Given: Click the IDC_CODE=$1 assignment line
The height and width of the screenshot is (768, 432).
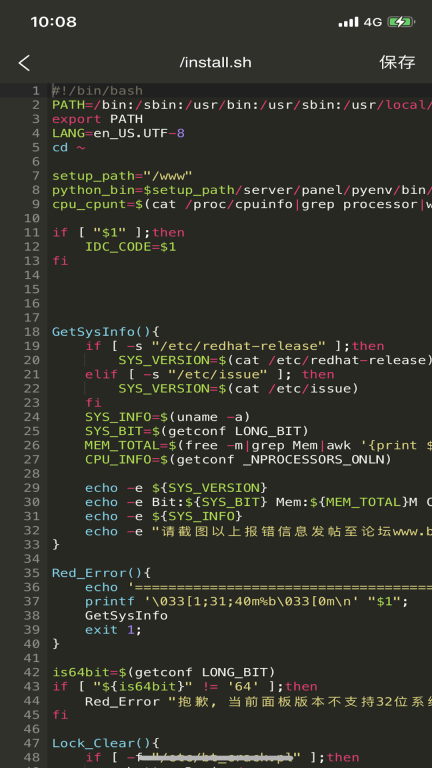Looking at the screenshot, I should 130,247.
